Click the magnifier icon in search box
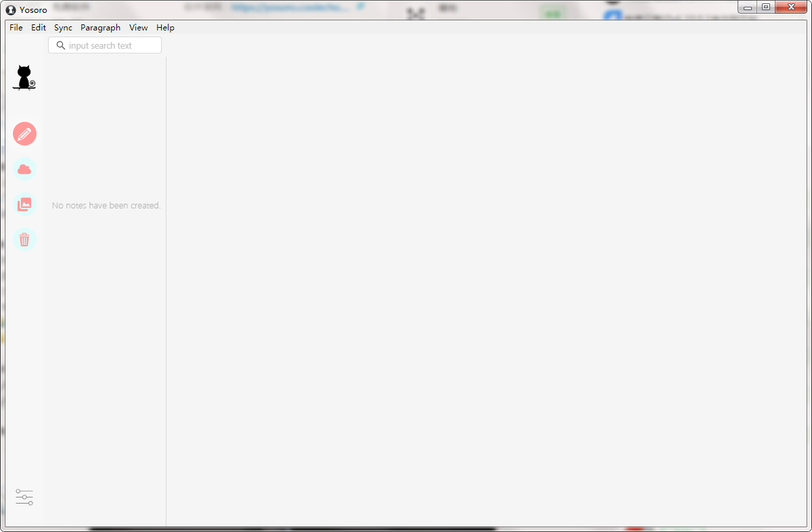The image size is (812, 532). (x=61, y=45)
